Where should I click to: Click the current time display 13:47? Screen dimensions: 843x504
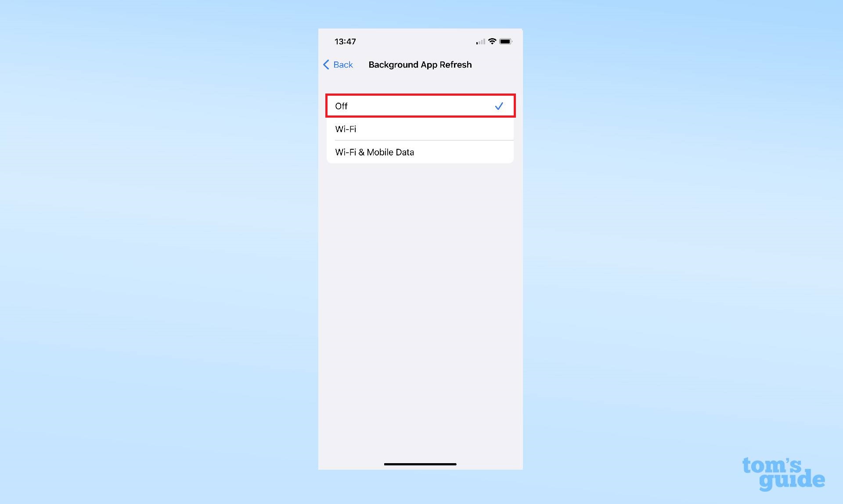pyautogui.click(x=346, y=41)
